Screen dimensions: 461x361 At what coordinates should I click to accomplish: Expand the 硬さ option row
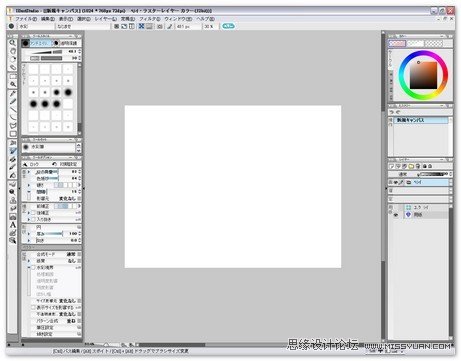click(x=29, y=185)
